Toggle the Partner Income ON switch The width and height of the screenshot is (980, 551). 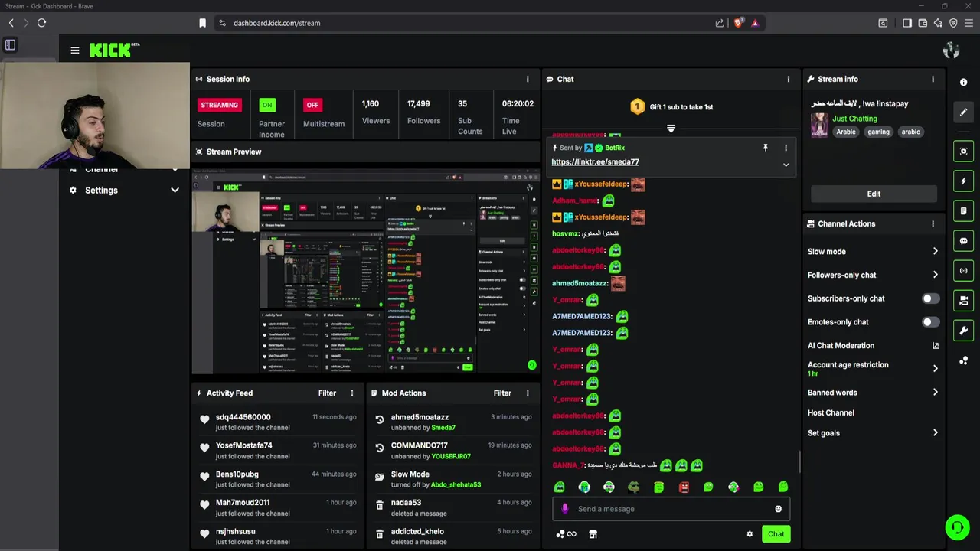click(266, 105)
